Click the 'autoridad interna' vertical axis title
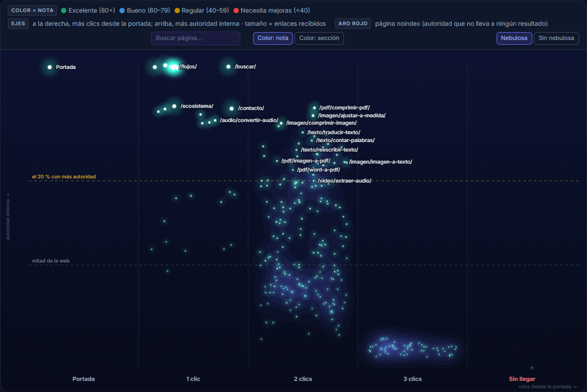 pos(8,217)
